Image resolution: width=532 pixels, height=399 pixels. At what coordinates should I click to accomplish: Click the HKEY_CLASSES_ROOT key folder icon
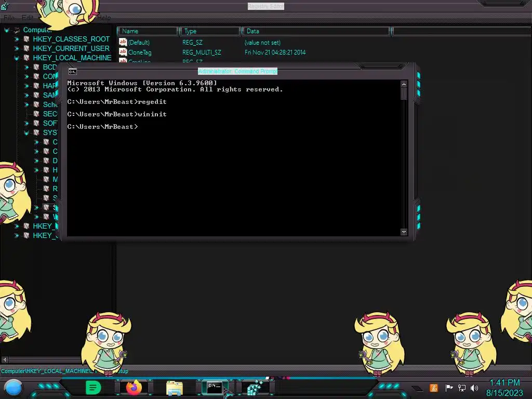point(26,39)
